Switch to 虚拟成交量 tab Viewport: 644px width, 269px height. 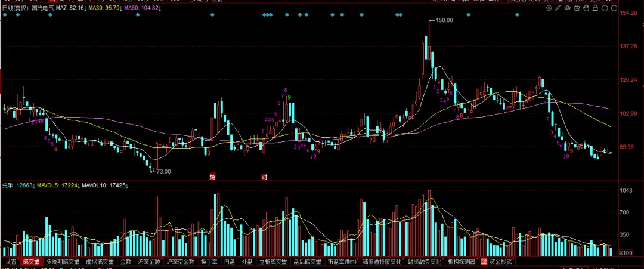coord(100,261)
